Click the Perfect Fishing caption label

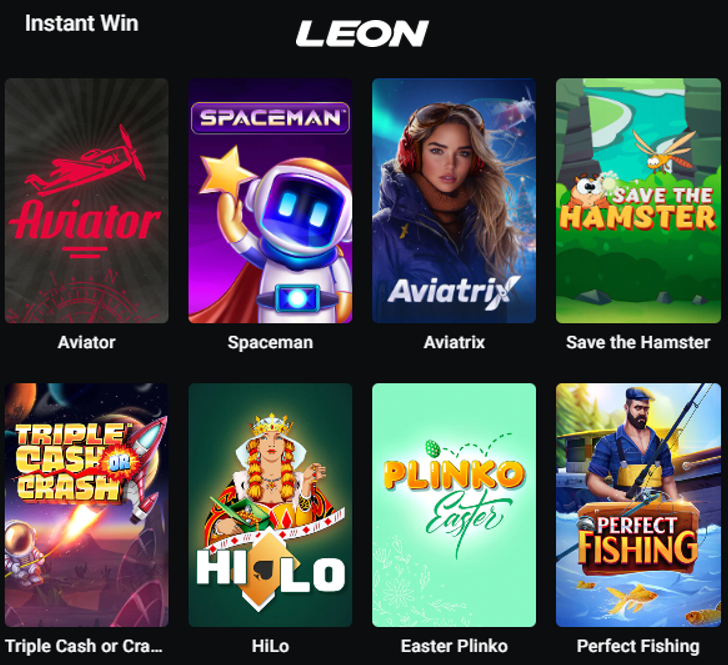pyautogui.click(x=638, y=646)
